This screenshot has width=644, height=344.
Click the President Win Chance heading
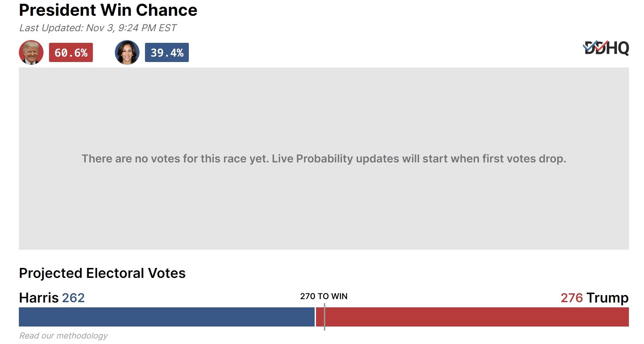pyautogui.click(x=108, y=10)
